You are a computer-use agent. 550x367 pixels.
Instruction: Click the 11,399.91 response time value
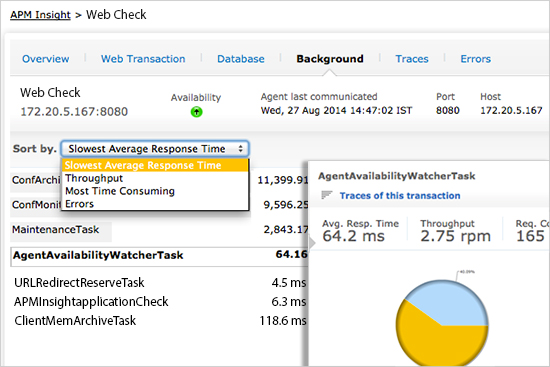(283, 180)
